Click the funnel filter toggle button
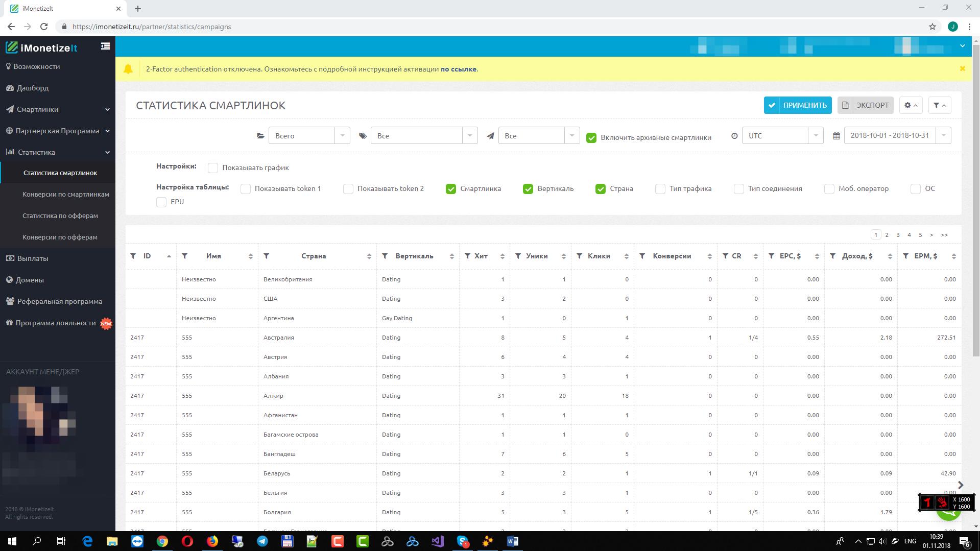980x551 pixels. click(939, 105)
